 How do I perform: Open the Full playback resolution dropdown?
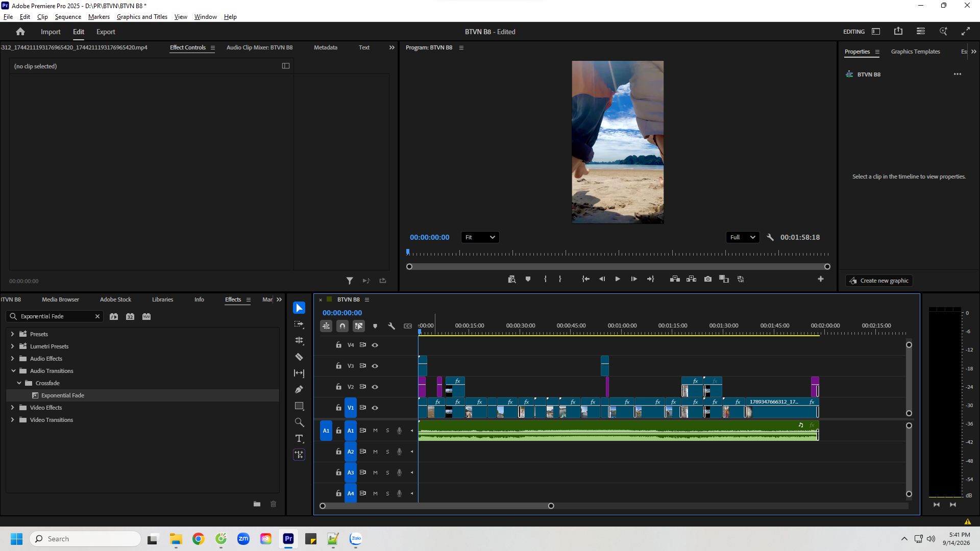(x=743, y=237)
